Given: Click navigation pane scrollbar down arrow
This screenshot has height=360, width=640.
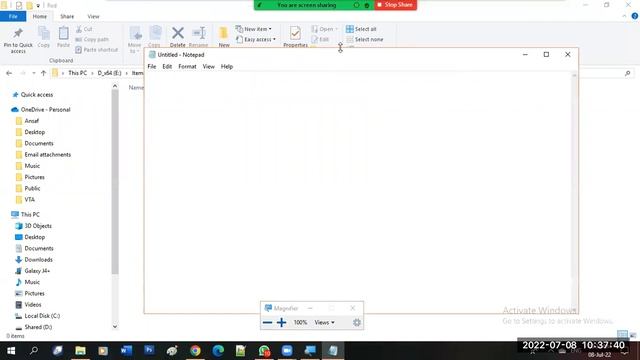Looking at the screenshot, I should pyautogui.click(x=115, y=327).
